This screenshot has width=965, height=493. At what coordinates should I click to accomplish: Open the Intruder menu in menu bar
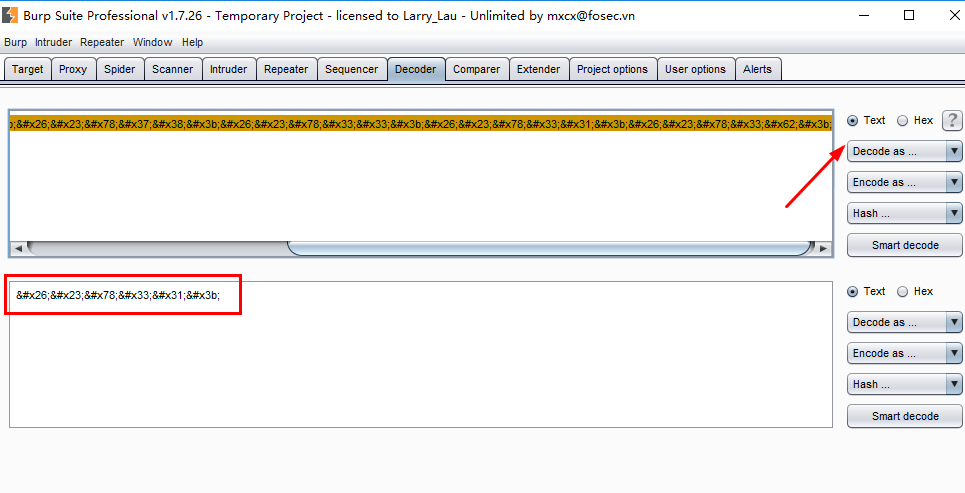[x=54, y=42]
